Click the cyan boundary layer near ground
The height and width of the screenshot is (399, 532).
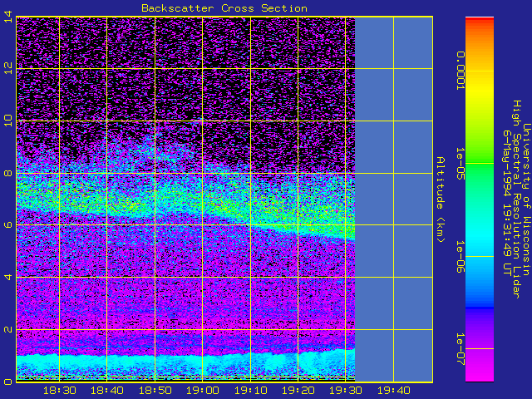click(x=185, y=366)
